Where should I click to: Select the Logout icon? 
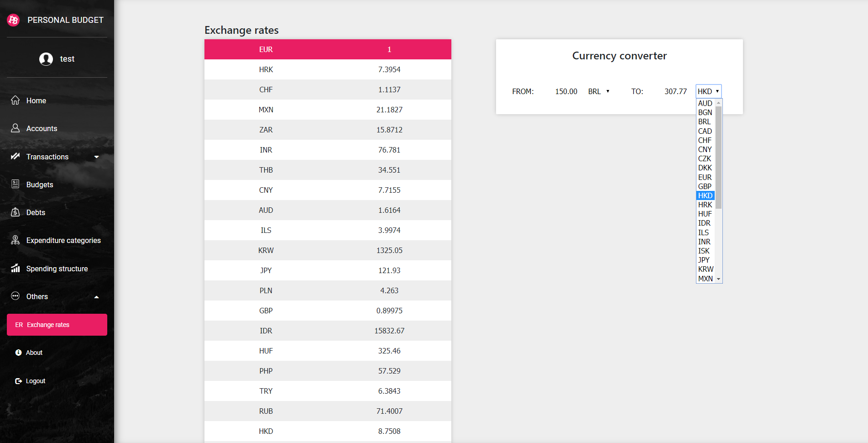coord(18,380)
